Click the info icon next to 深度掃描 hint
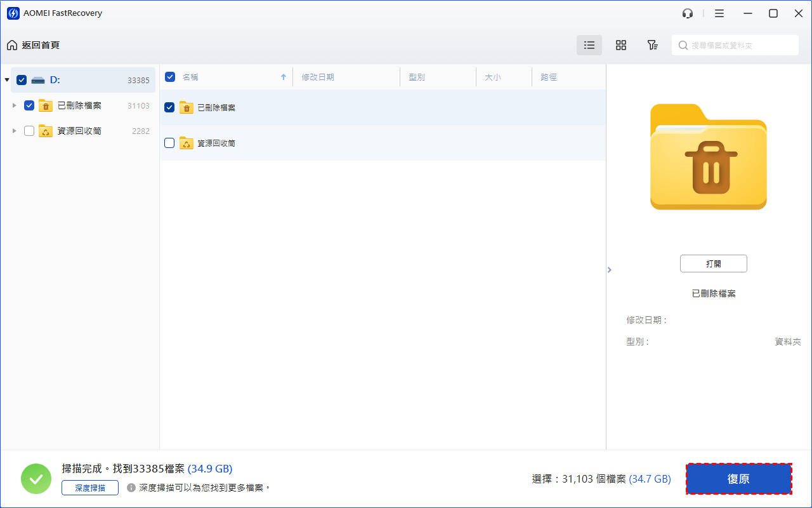 (131, 488)
